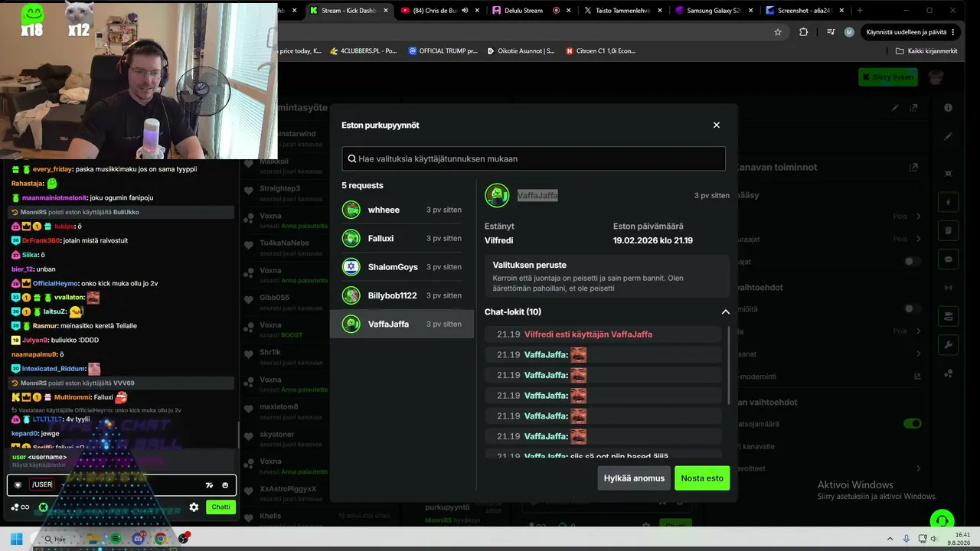Viewport: 980px width, 551px height.
Task: Click channel points icon below chat
Action: (21, 507)
